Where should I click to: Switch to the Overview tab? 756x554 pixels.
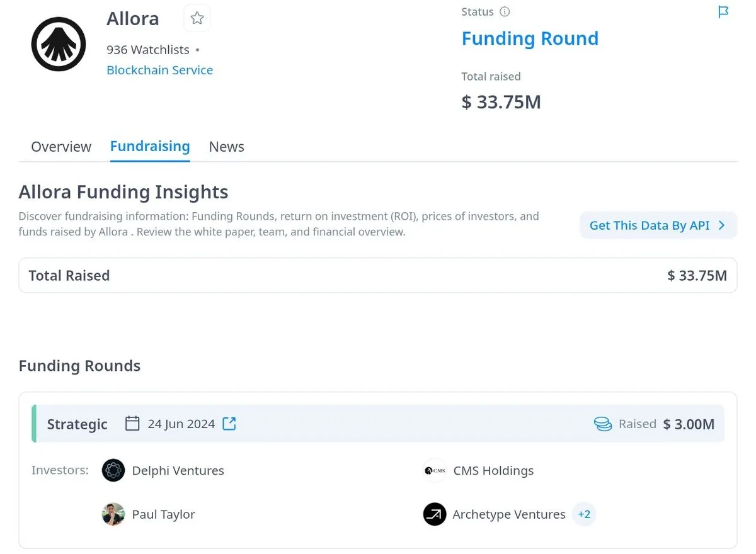click(x=61, y=147)
